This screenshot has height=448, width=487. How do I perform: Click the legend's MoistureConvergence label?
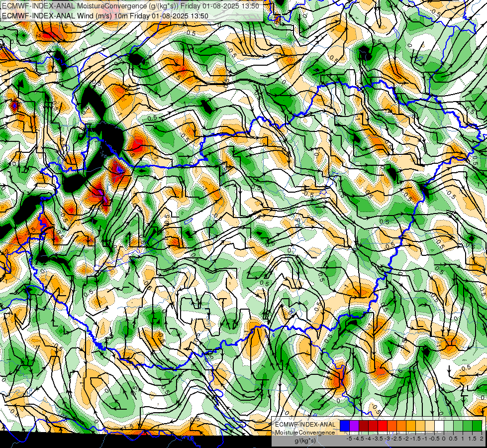pyautogui.click(x=305, y=433)
